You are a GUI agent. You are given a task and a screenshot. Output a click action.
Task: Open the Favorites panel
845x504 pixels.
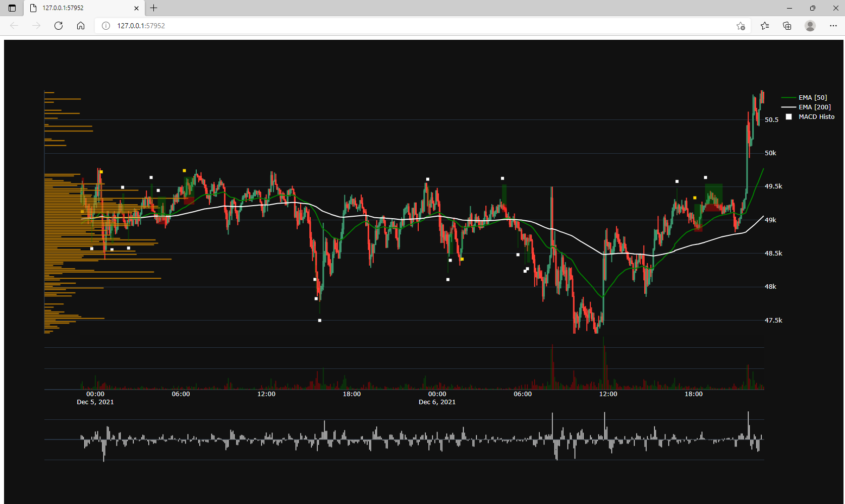(x=765, y=26)
